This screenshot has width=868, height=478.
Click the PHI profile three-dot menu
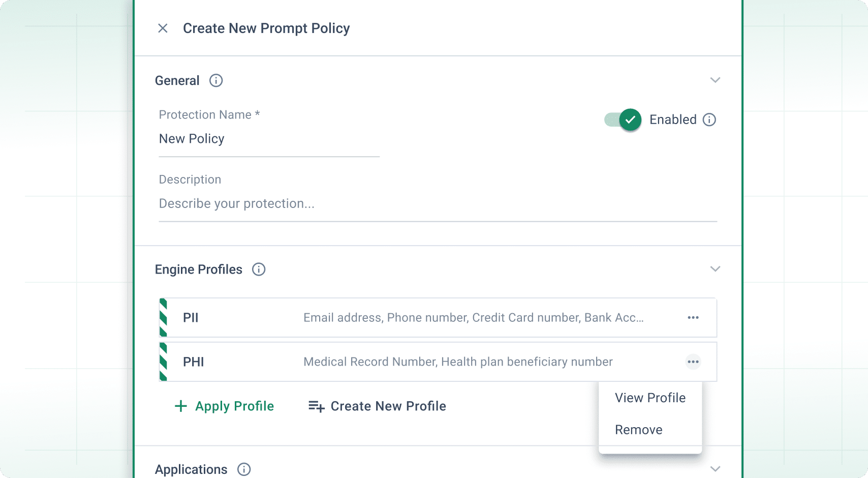click(693, 362)
